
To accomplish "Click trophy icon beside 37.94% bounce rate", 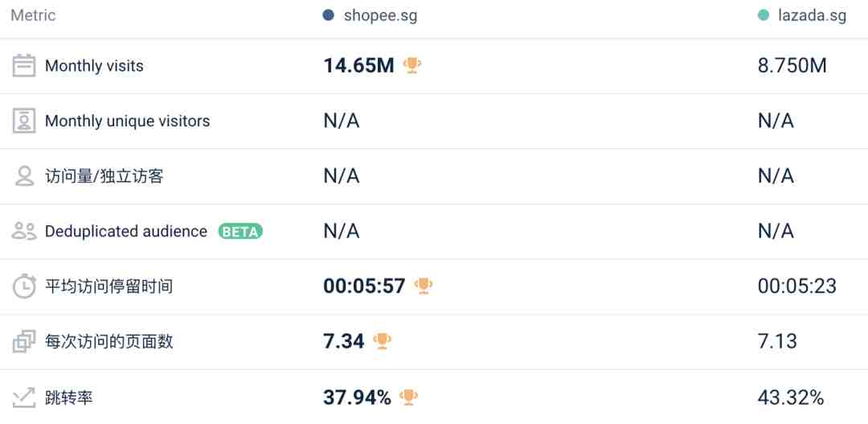I will 409,397.
